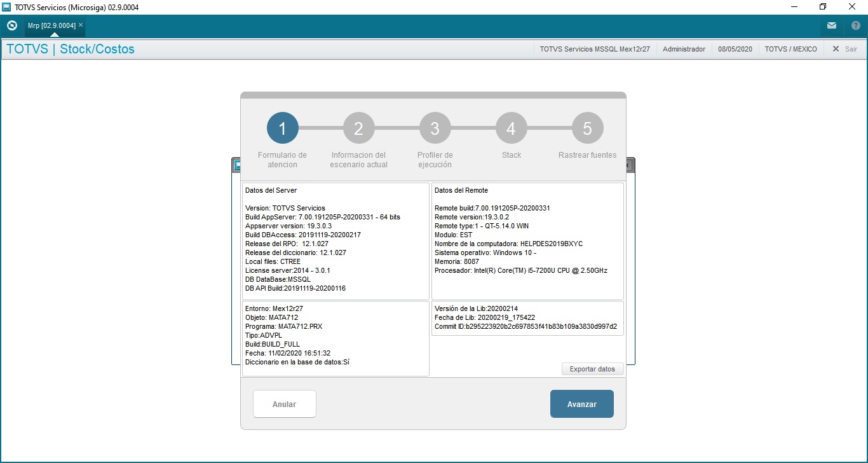Click the Version: TOTVS Servicios line
This screenshot has height=463, width=868.
click(x=285, y=208)
